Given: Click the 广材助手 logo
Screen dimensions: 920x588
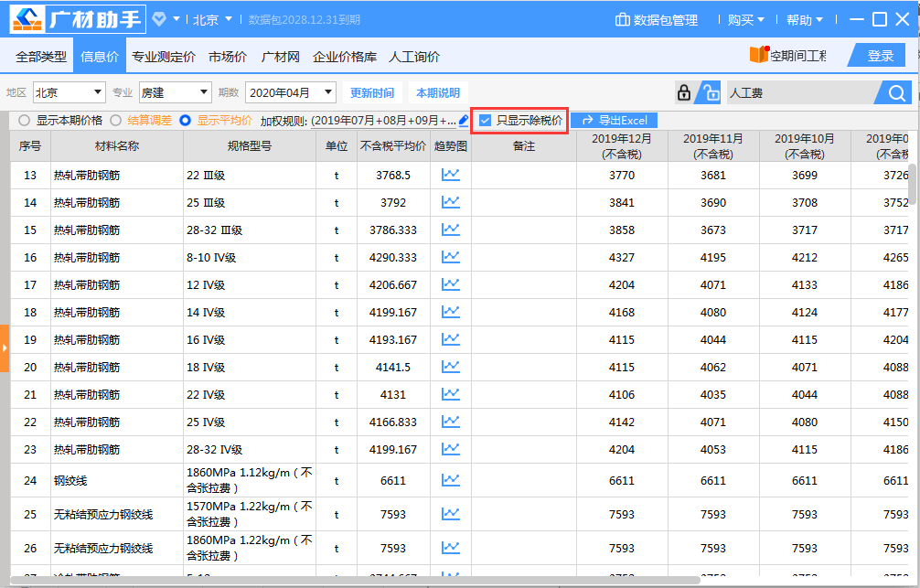Looking at the screenshot, I should [x=77, y=19].
